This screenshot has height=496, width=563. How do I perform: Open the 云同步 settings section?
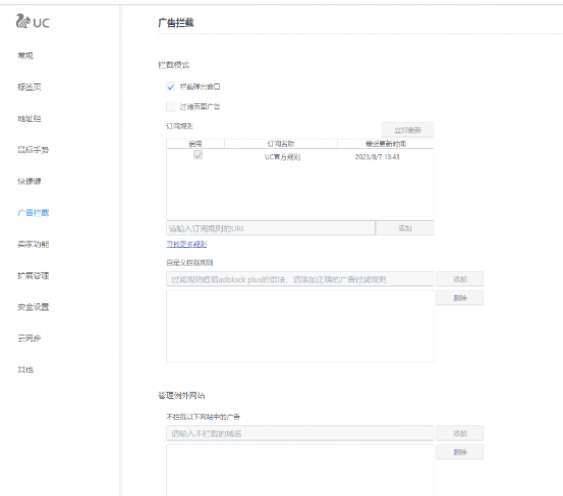(x=29, y=338)
